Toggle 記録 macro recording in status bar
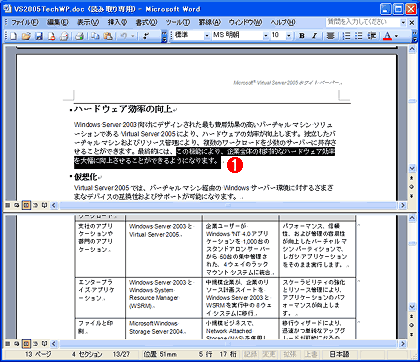 click(x=250, y=354)
